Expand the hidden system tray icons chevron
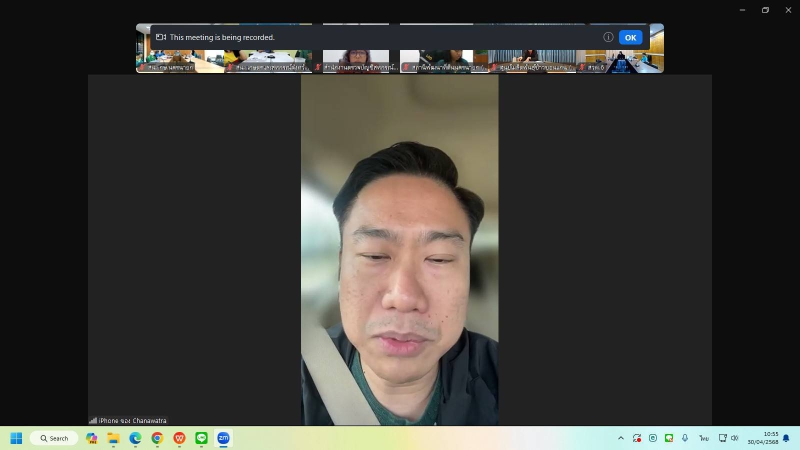The width and height of the screenshot is (800, 450). click(620, 438)
